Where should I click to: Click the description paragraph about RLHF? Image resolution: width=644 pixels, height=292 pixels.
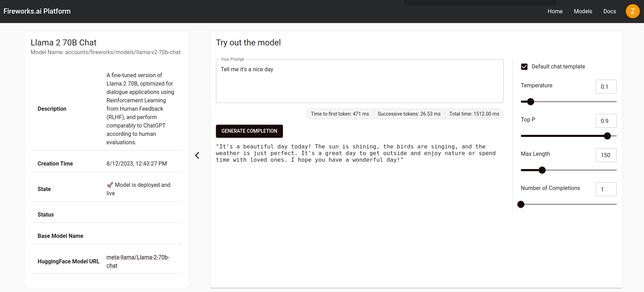(x=140, y=109)
